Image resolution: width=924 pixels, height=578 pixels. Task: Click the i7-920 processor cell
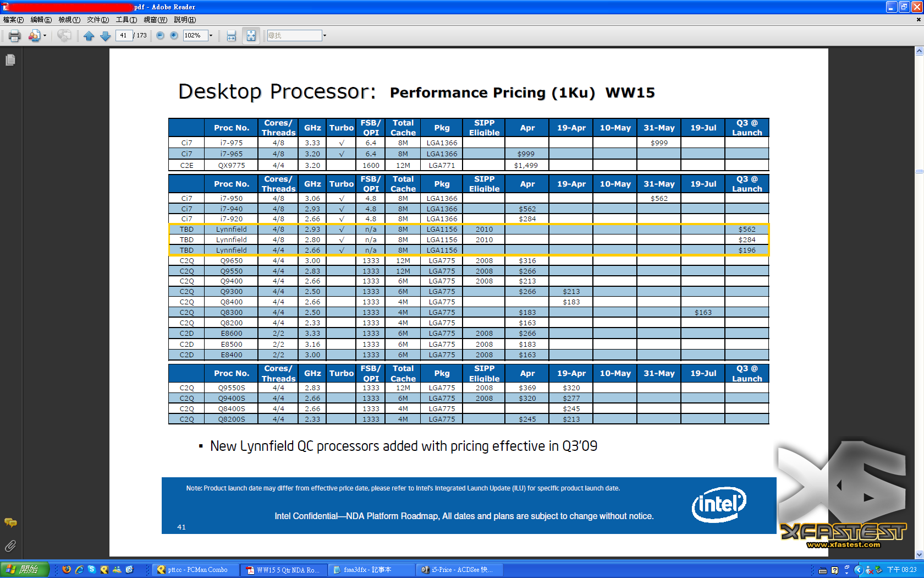pos(232,219)
